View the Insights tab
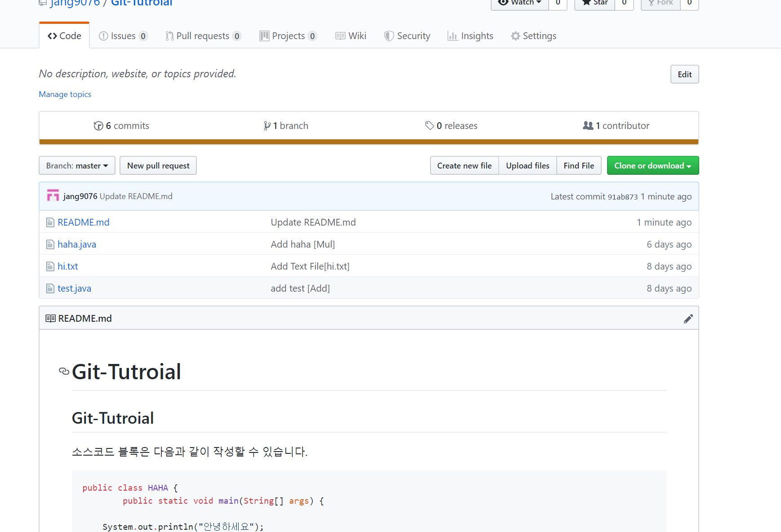This screenshot has width=781, height=532. [x=470, y=36]
